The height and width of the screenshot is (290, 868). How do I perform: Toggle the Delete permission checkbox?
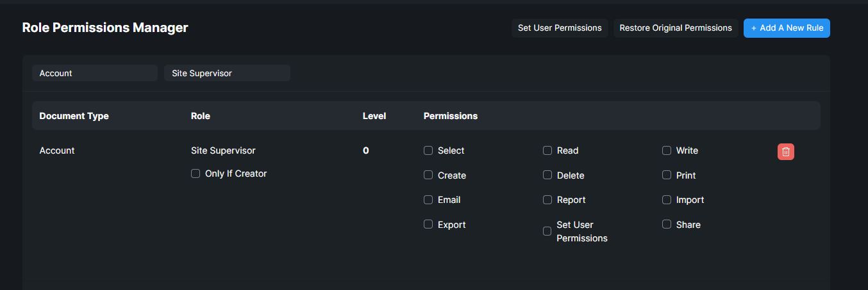pyautogui.click(x=547, y=175)
